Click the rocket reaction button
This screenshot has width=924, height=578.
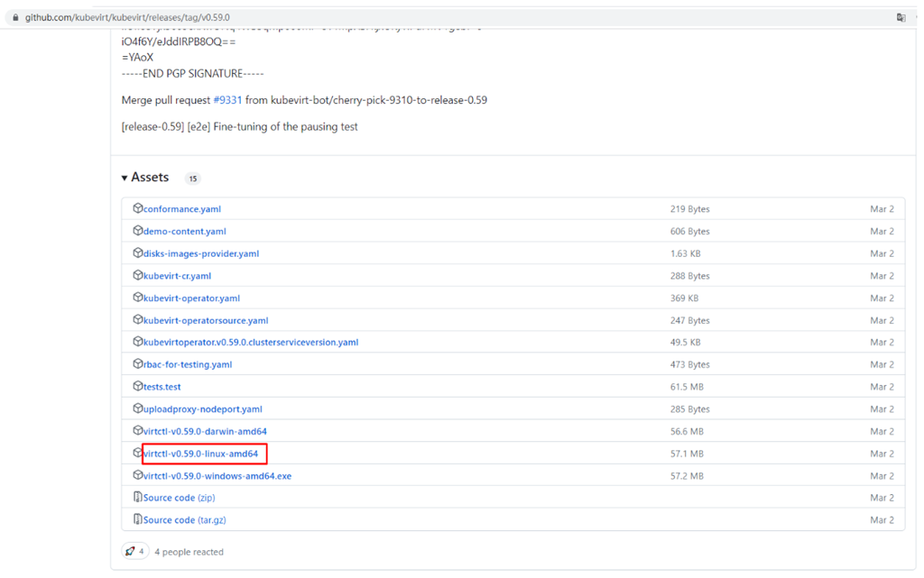135,552
